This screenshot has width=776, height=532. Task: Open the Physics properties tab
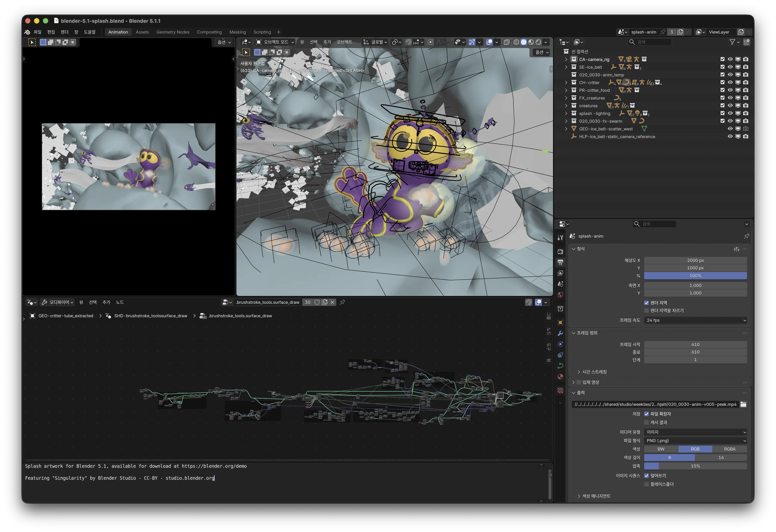[560, 344]
